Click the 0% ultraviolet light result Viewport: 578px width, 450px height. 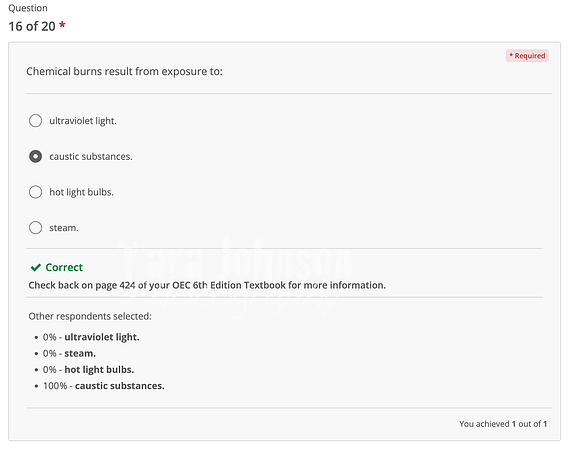(91, 337)
